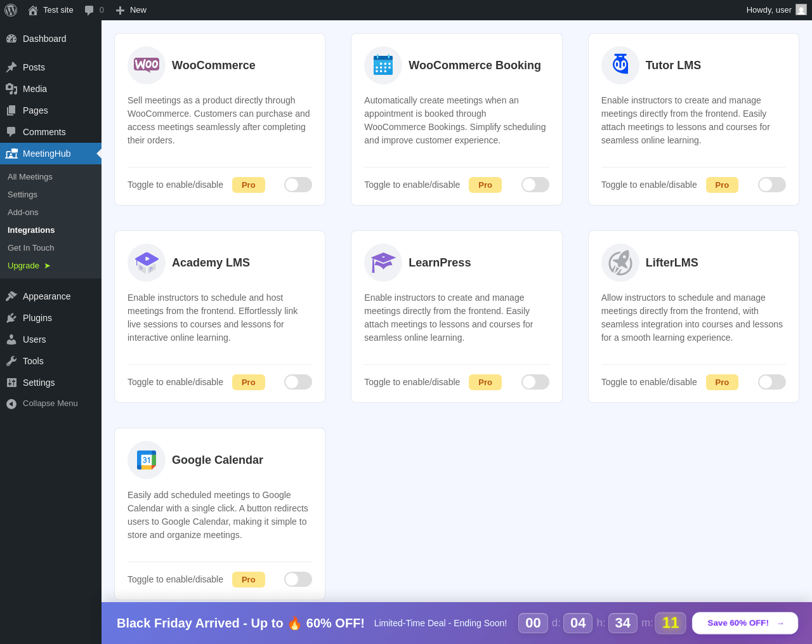
Task: Click the Pro badge on Tutor LMS card
Action: coord(722,185)
